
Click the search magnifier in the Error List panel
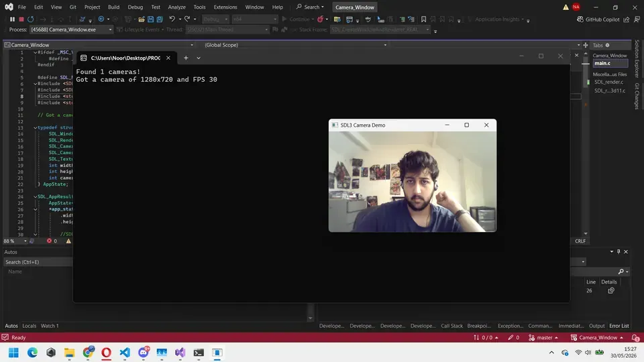point(621,271)
